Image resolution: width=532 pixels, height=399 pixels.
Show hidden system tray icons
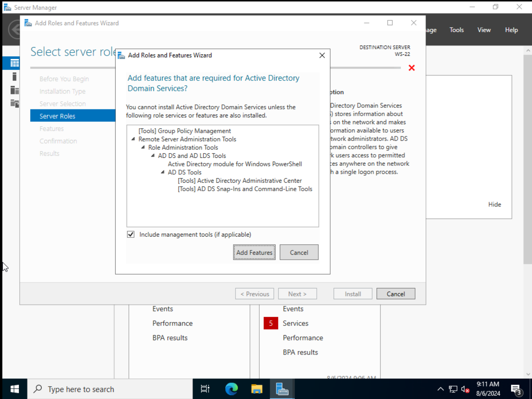(440, 389)
